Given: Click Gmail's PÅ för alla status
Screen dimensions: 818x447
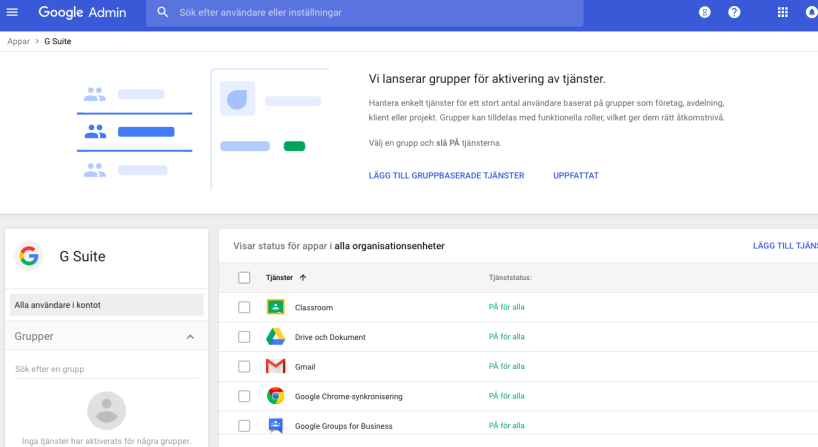Looking at the screenshot, I should click(507, 367).
